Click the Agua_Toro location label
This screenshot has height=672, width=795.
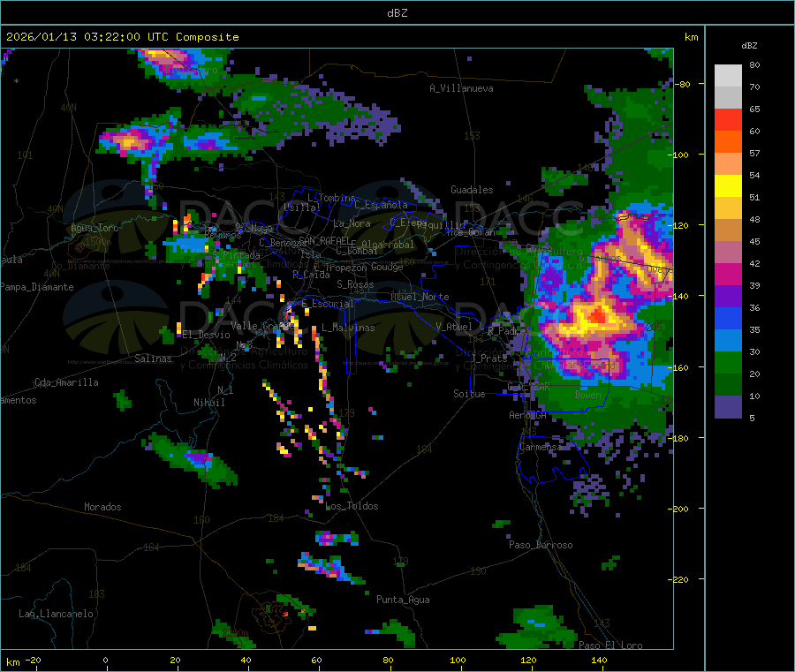[95, 228]
